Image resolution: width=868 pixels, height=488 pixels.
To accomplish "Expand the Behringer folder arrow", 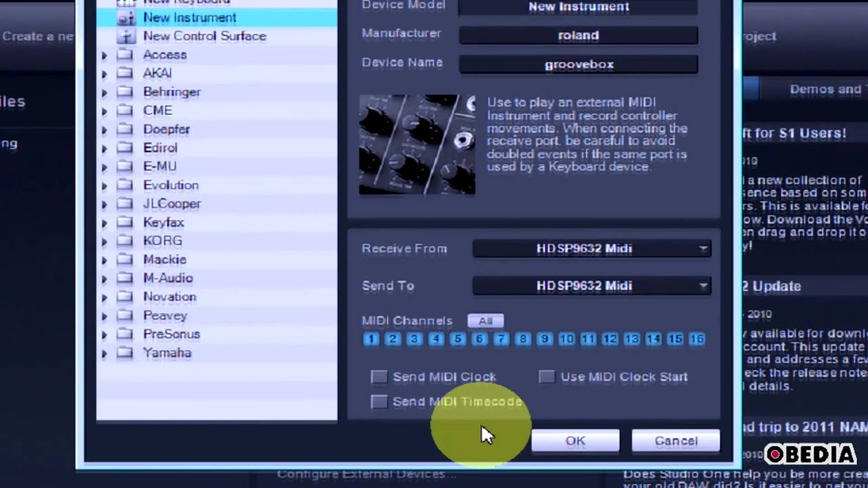I will point(104,92).
